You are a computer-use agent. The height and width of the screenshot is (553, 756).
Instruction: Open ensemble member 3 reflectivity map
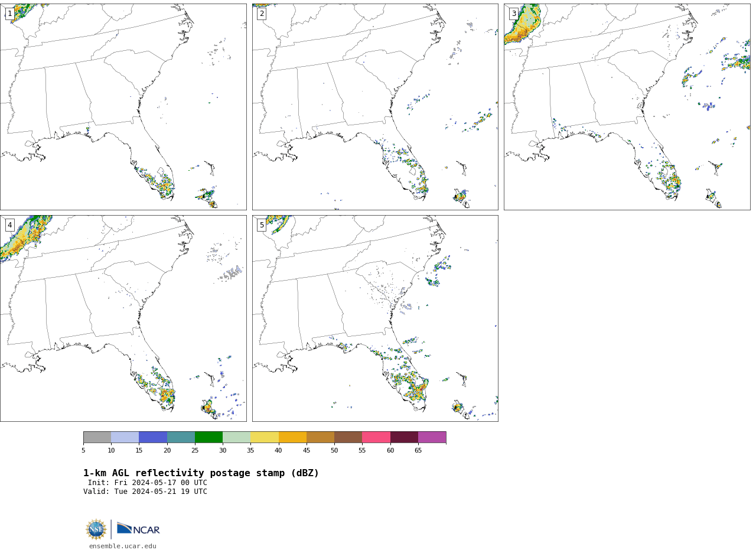click(627, 107)
